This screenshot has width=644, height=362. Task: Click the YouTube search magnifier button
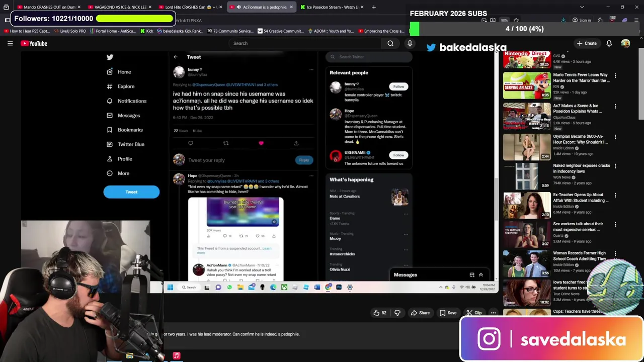point(390,43)
